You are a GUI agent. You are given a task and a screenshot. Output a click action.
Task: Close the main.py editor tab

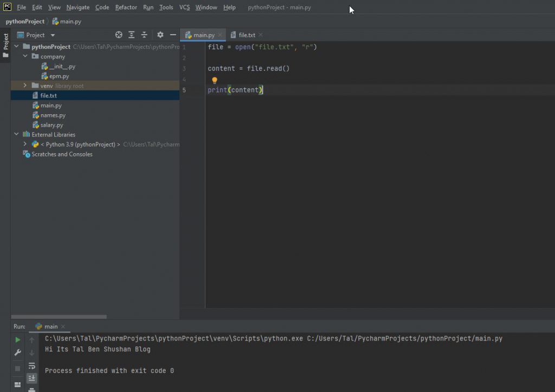coord(220,35)
